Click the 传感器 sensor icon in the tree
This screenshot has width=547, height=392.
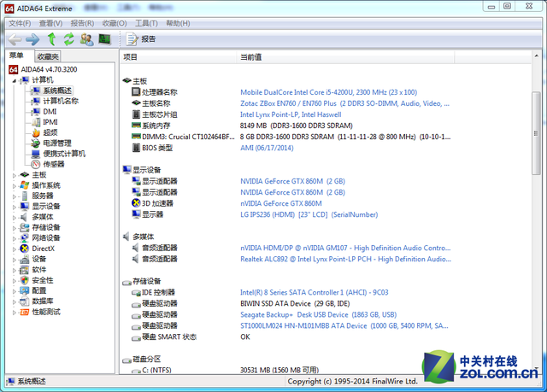click(36, 164)
